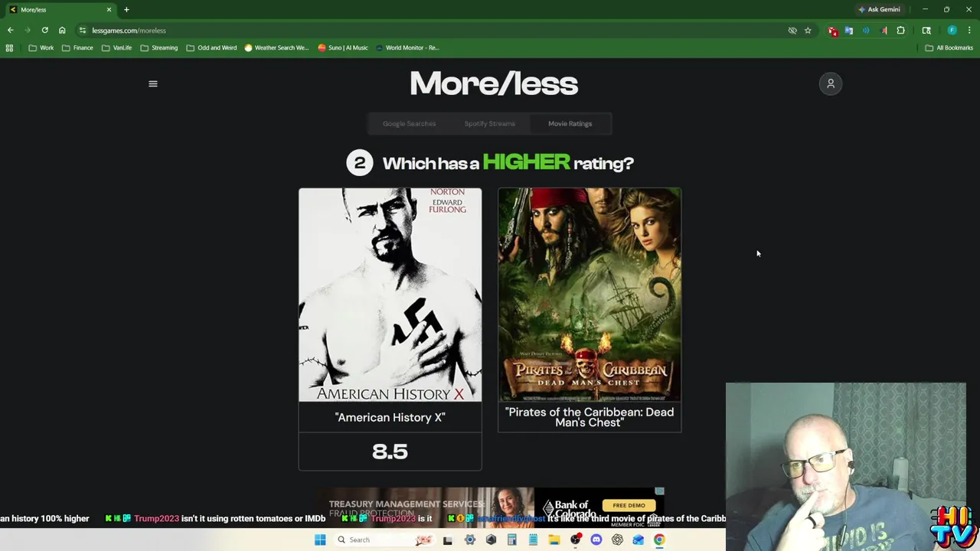Open the blue sound-wave extension
The height and width of the screenshot is (551, 980).
tap(866, 31)
